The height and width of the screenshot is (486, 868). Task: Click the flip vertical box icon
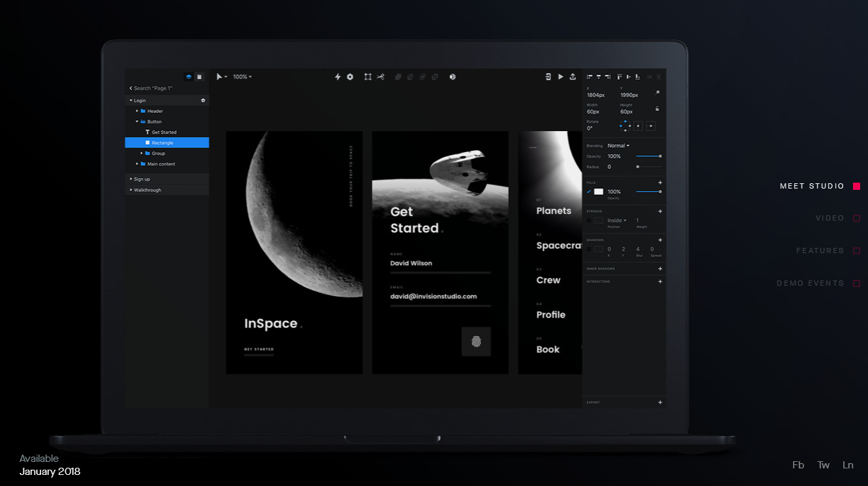pos(651,126)
